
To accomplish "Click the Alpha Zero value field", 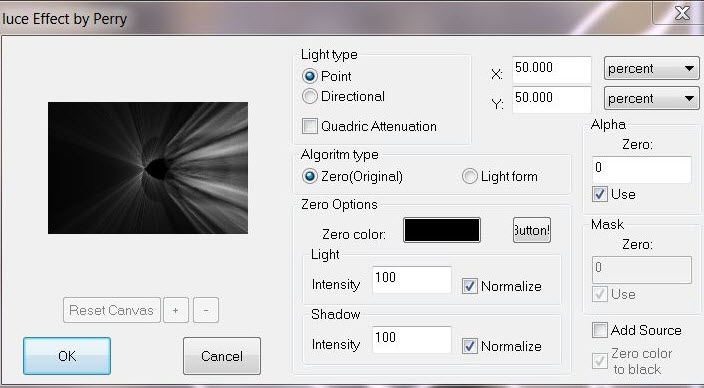I will 642,170.
